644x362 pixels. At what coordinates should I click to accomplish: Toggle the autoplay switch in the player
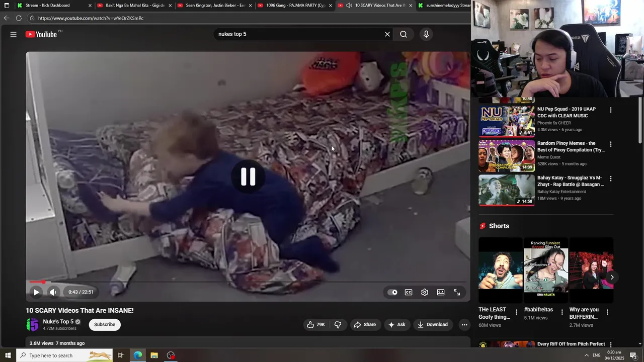[x=392, y=292]
